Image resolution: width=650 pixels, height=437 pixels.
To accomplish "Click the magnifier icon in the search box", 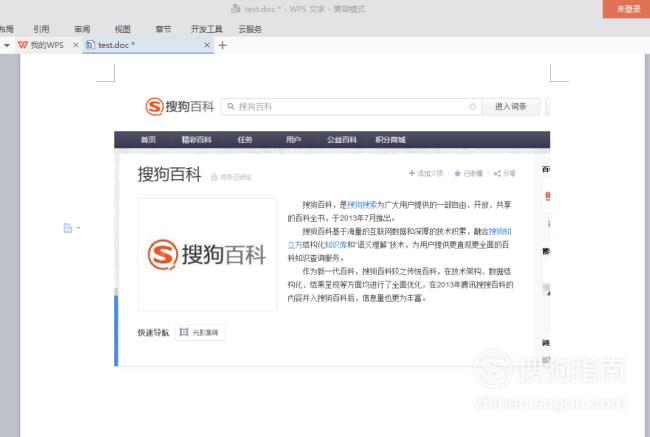I will pos(231,107).
